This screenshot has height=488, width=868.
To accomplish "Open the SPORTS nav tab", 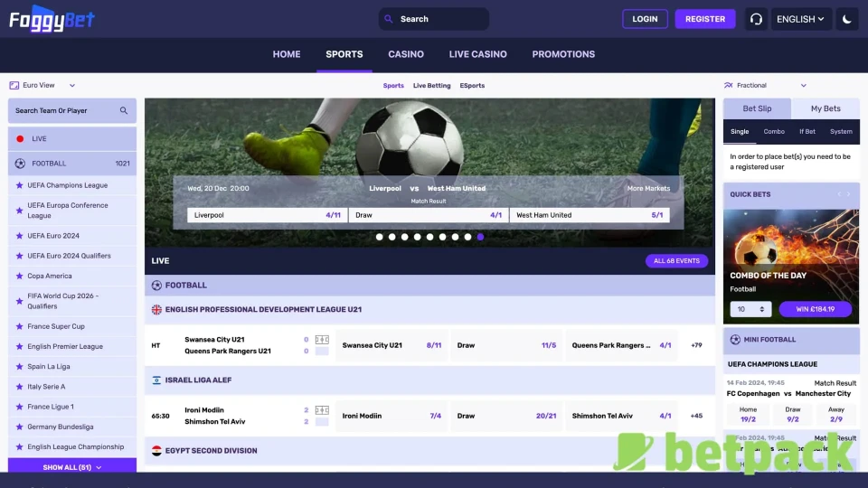I will (344, 54).
